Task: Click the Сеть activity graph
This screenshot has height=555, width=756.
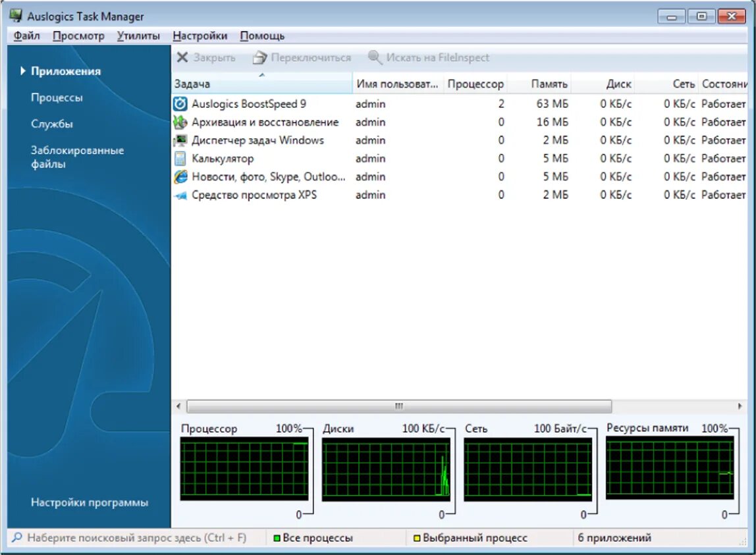Action: tap(528, 469)
